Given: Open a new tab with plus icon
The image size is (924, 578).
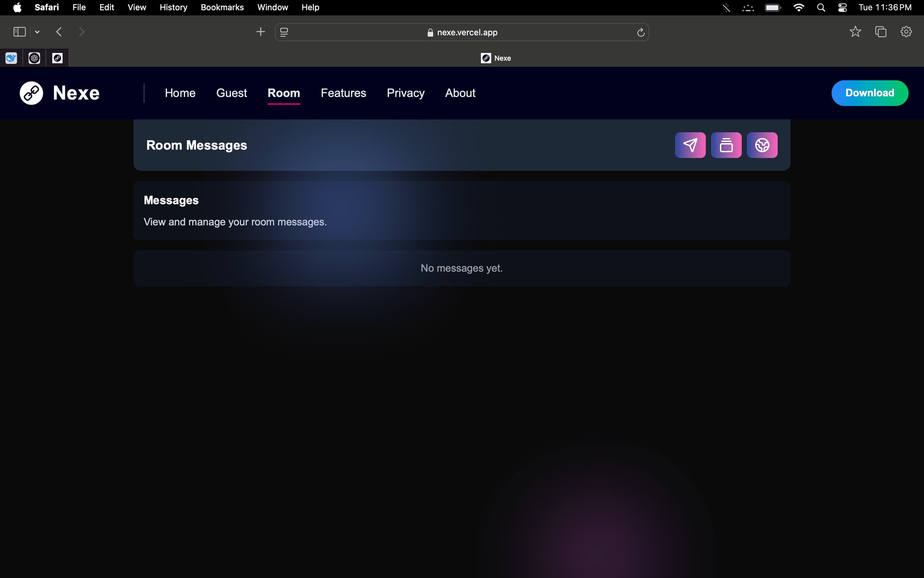Looking at the screenshot, I should (261, 32).
